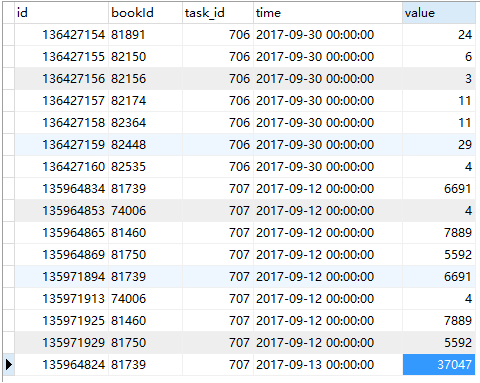480x383 pixels.
Task: Select value 5592 in row 135964869
Action: (x=439, y=255)
